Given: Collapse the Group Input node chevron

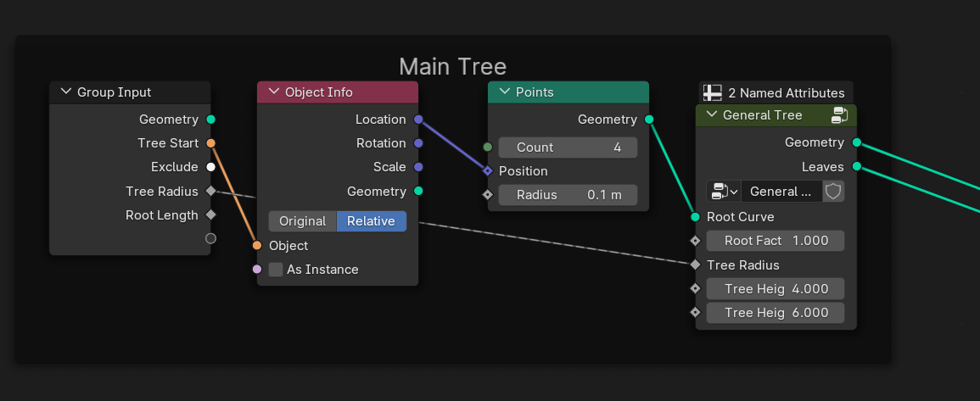Looking at the screenshot, I should click(x=66, y=92).
